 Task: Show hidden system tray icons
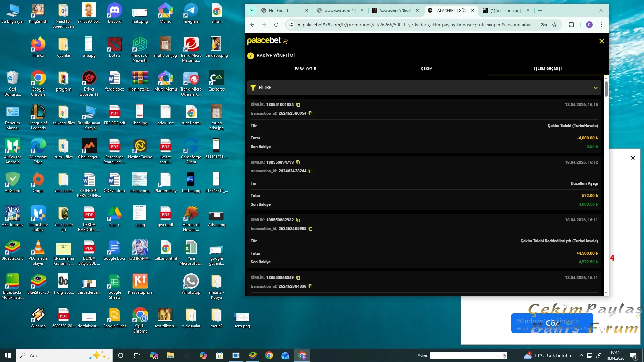[x=581, y=355]
